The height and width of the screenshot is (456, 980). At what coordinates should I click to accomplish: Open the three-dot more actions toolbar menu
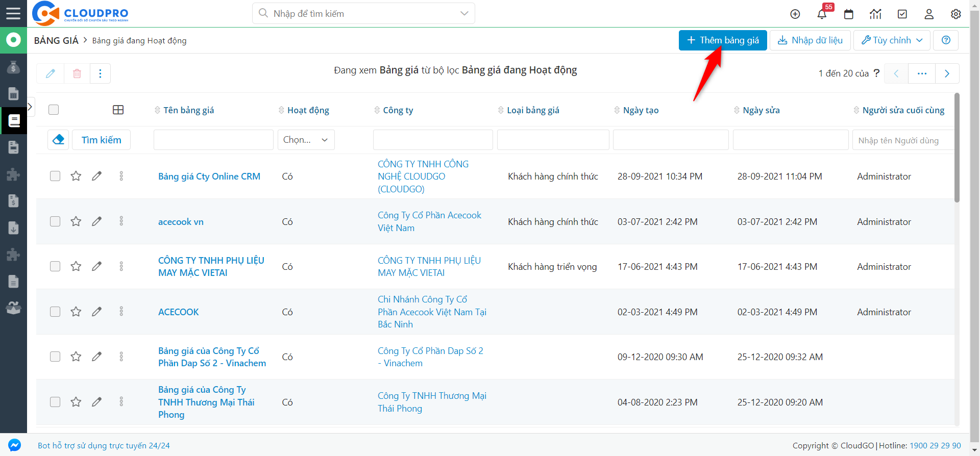click(100, 73)
